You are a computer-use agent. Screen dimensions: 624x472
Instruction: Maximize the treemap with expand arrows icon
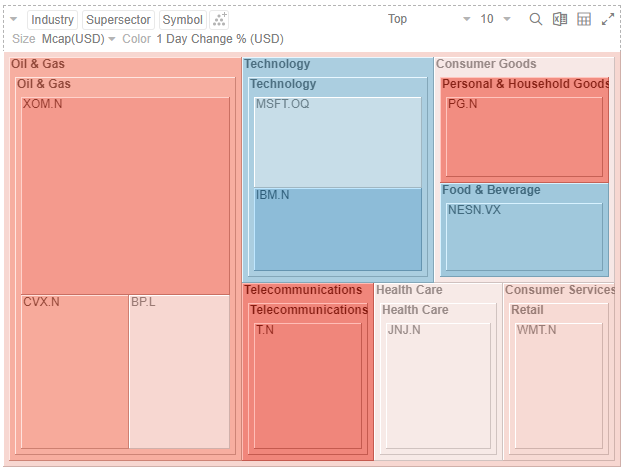(608, 19)
